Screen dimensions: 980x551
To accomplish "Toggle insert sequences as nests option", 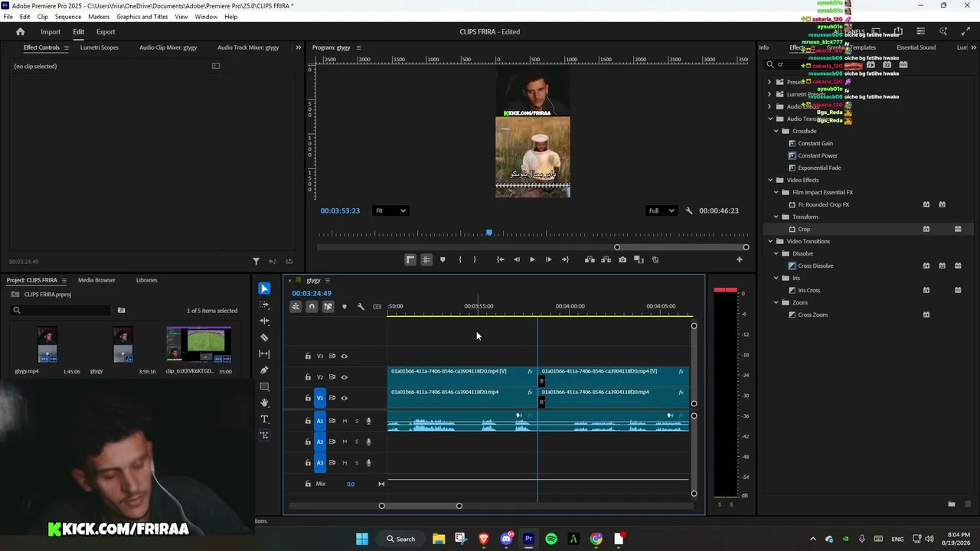I will (x=296, y=307).
